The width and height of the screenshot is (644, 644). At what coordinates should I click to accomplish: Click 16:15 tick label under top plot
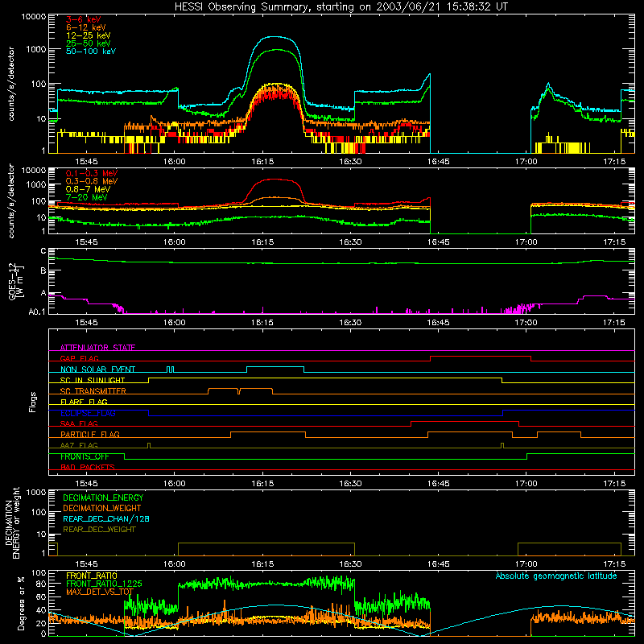point(262,162)
